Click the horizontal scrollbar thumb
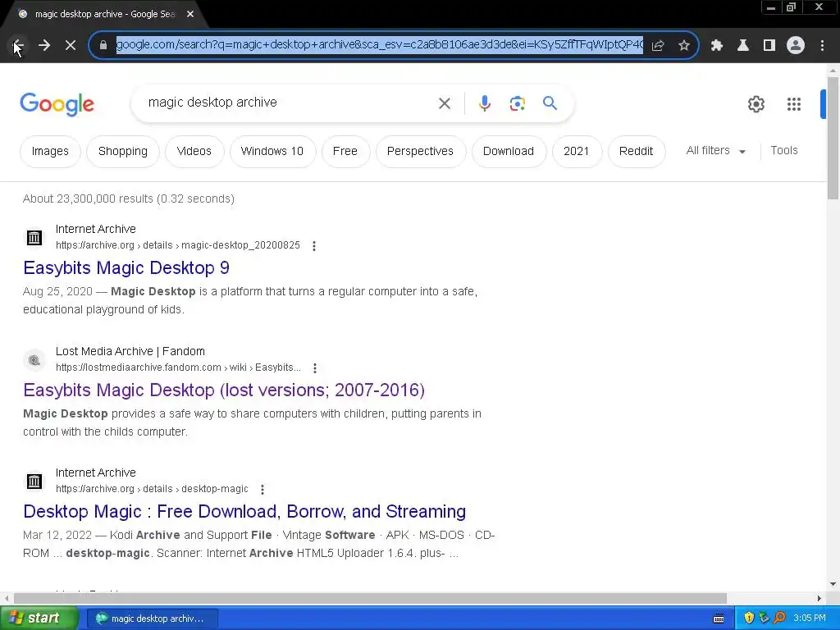Image resolution: width=840 pixels, height=630 pixels. coord(370,598)
